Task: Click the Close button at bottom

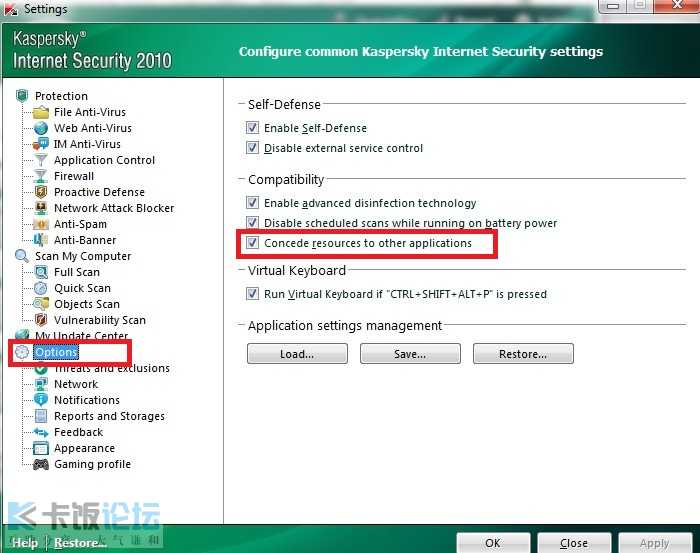Action: tap(574, 543)
